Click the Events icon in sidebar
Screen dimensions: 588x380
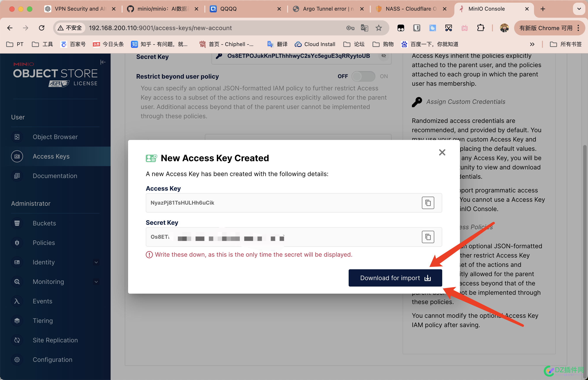(16, 301)
